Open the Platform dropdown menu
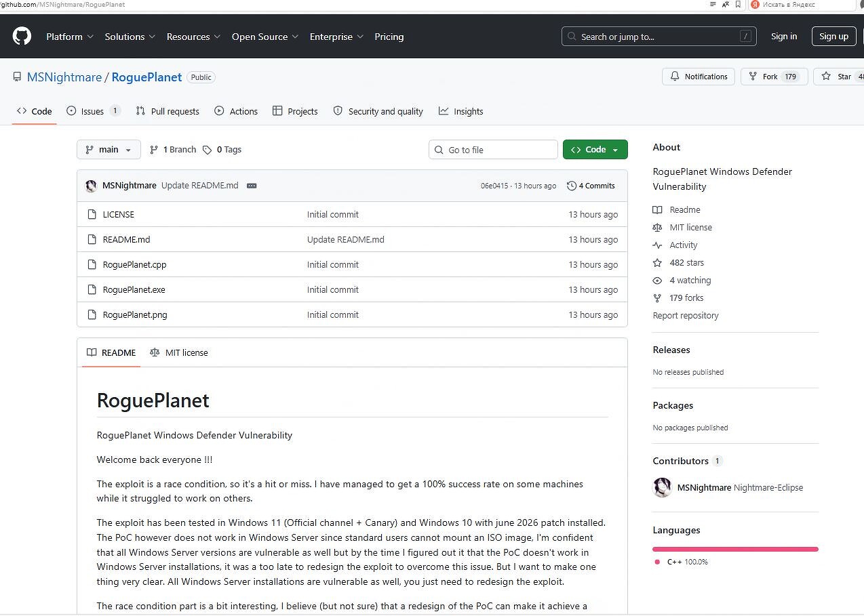Image resolution: width=864 pixels, height=616 pixels. tap(70, 37)
